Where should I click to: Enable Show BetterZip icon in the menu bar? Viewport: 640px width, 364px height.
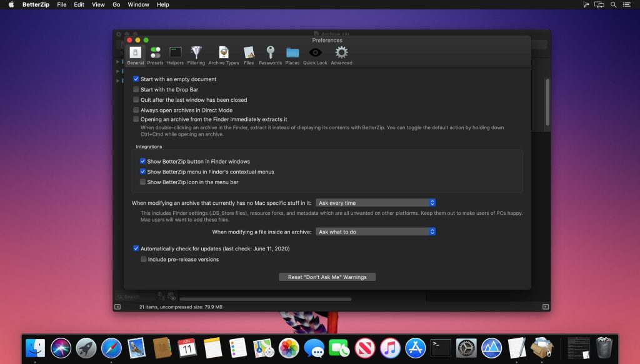click(x=143, y=182)
